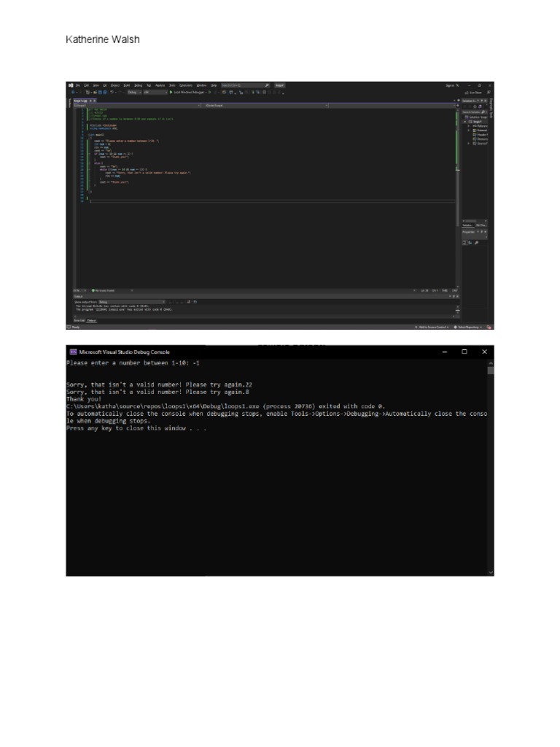The image size is (560, 747).
Task: Open the Edit menu in Visual Studio
Action: coord(86,85)
